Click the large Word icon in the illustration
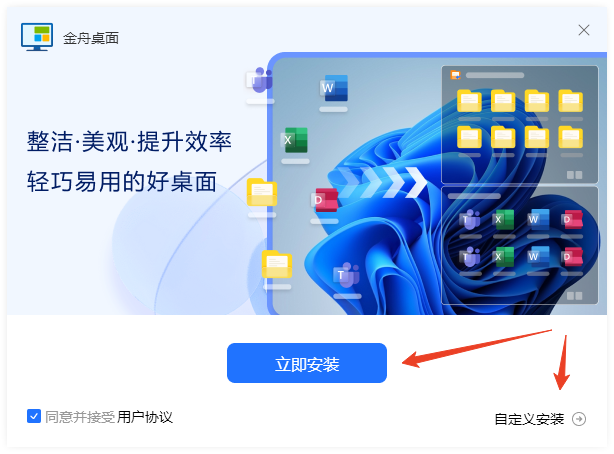Viewport: 614px width, 454px height. (334, 88)
